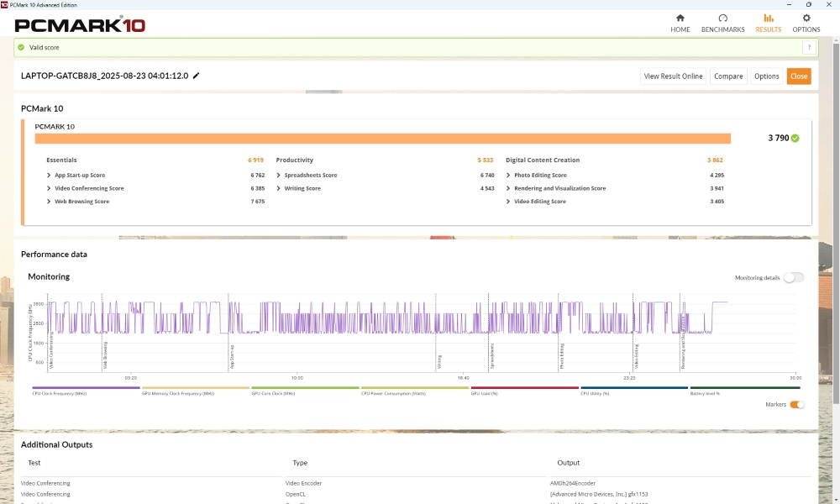Click the Essentials group heading
The width and height of the screenshot is (840, 504).
tap(61, 160)
